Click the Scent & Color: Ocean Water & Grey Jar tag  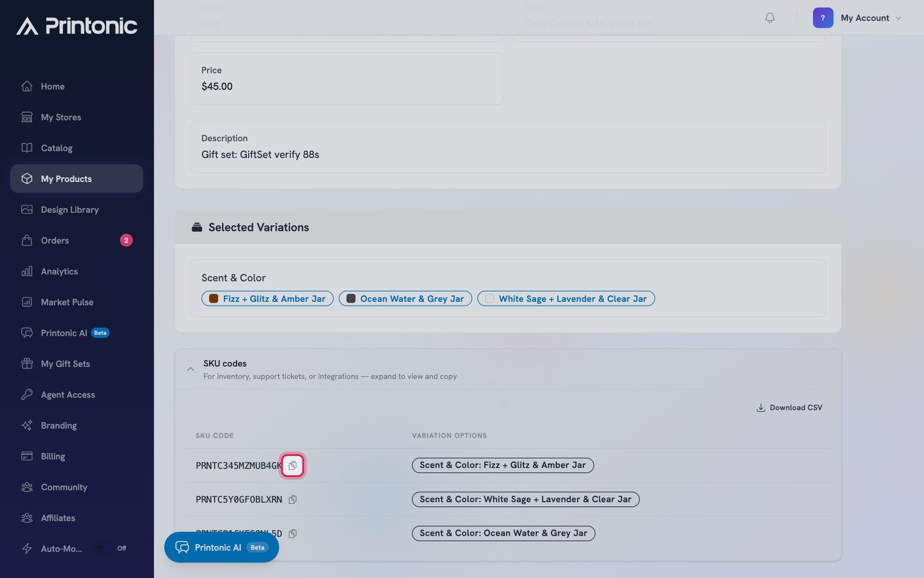[x=503, y=533]
